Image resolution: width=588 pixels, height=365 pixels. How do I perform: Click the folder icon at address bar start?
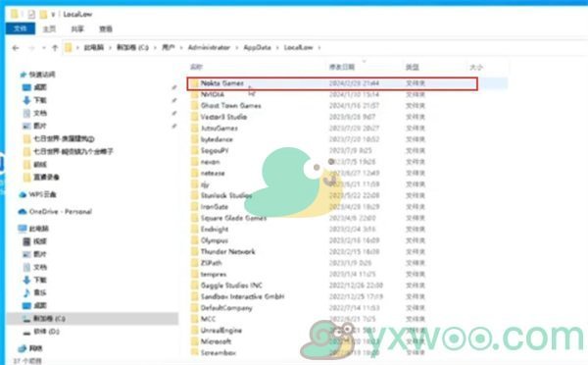coord(69,48)
